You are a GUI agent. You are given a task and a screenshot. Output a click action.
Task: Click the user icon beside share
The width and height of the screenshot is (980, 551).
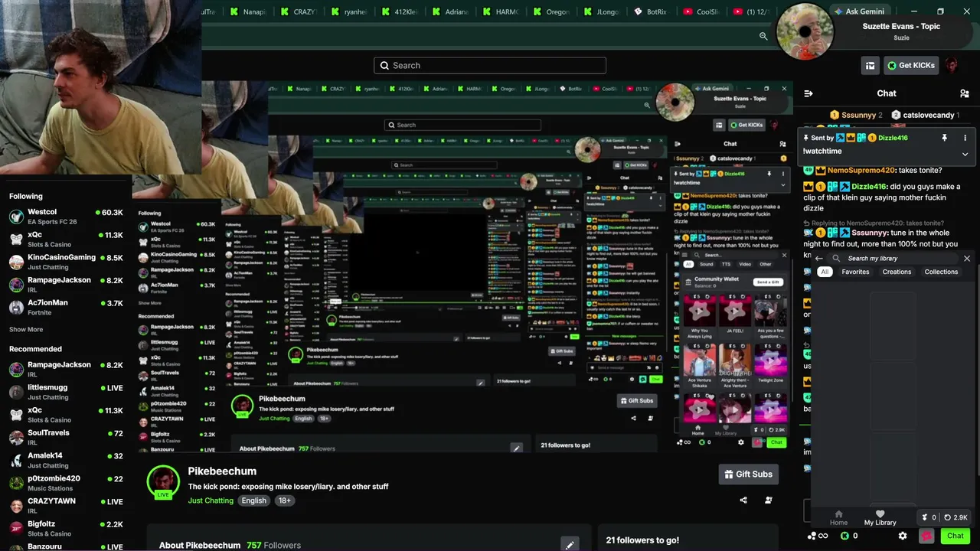point(769,500)
